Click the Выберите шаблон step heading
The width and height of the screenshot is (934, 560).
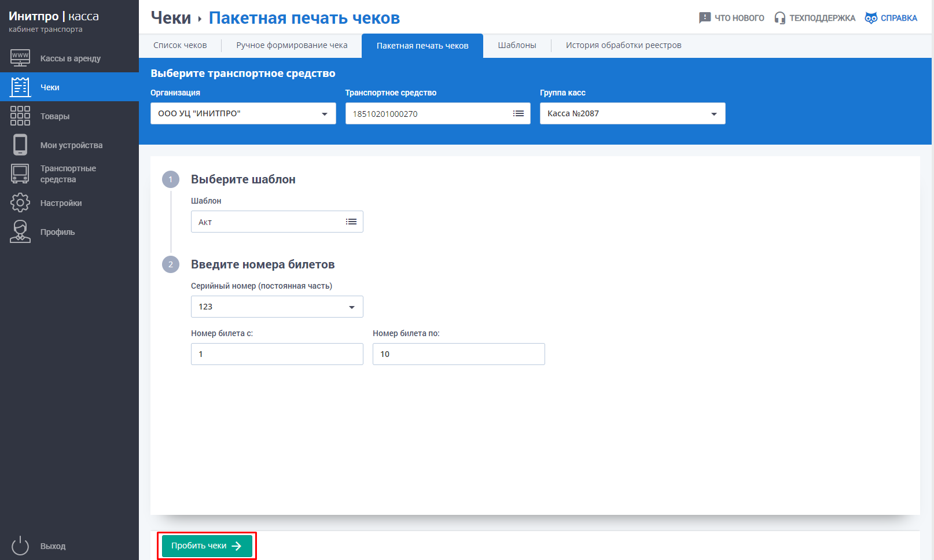pos(243,179)
